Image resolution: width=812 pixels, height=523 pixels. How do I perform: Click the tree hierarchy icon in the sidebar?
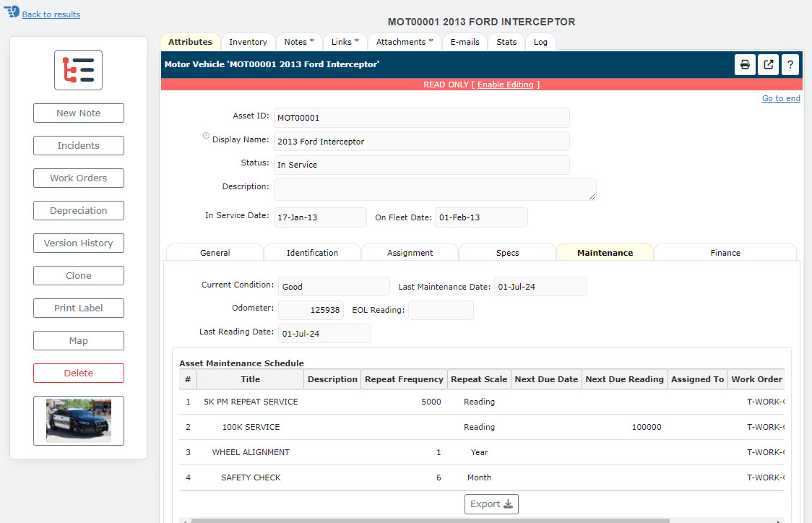[x=78, y=69]
